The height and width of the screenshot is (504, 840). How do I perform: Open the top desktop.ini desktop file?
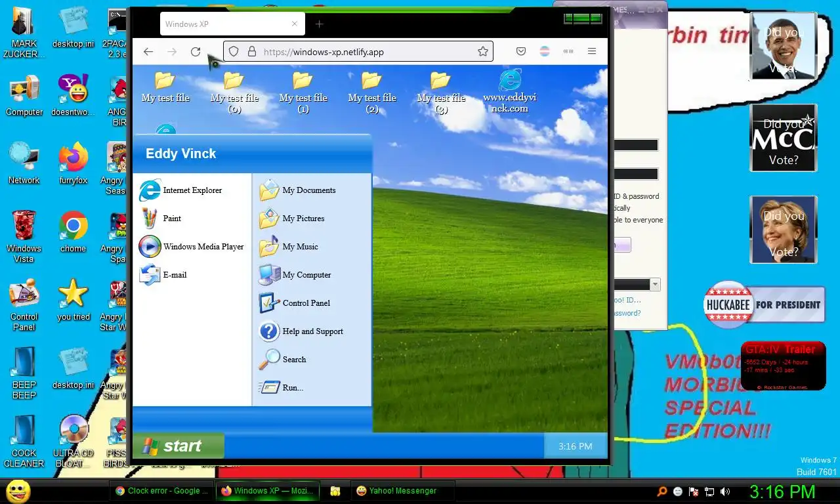[73, 28]
